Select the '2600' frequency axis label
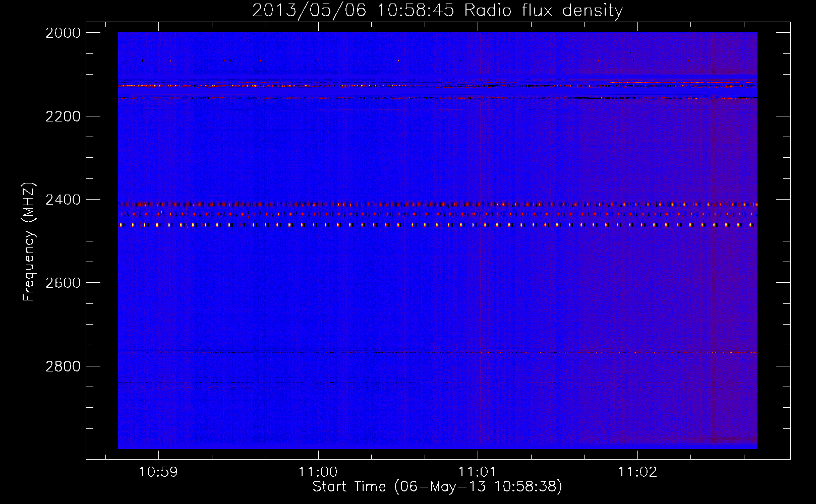The image size is (816, 504). 63,283
